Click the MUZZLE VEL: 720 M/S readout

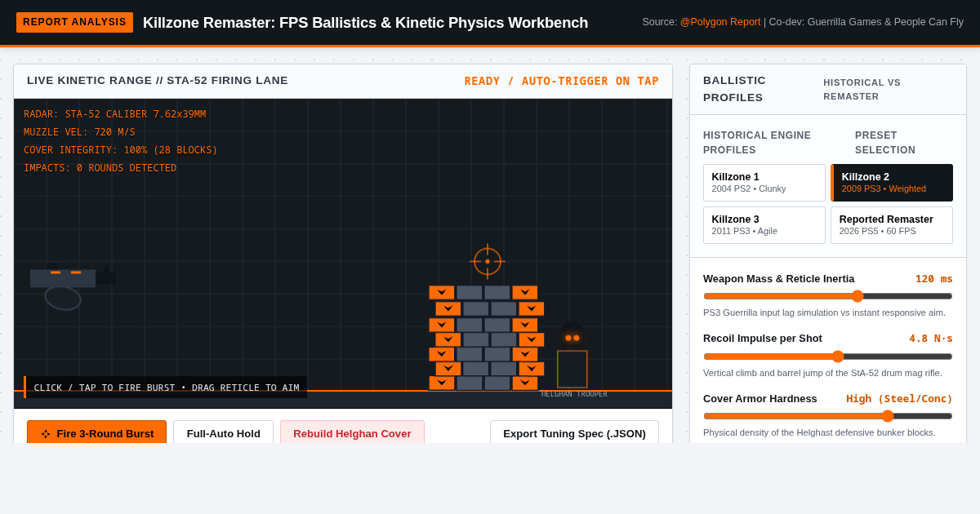point(79,132)
